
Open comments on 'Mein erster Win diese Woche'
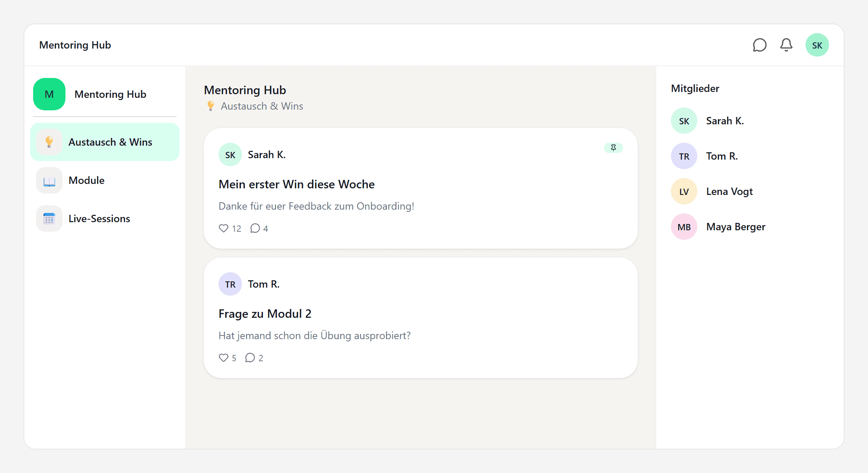point(255,228)
